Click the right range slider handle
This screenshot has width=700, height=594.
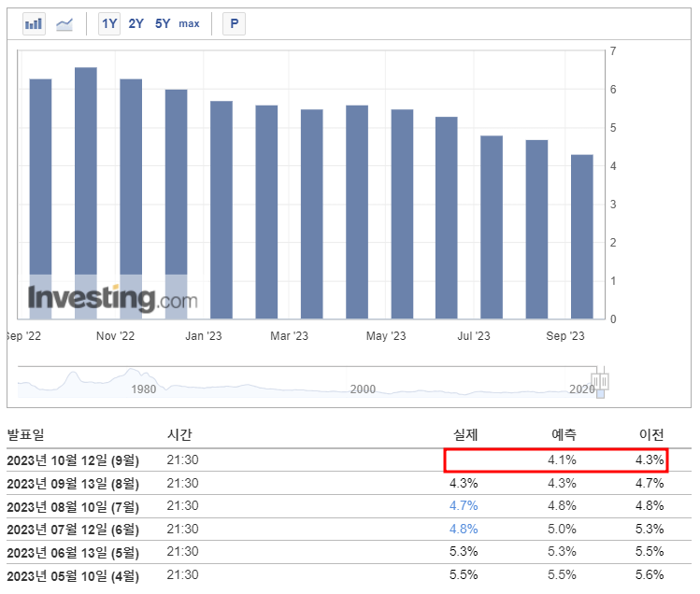(604, 382)
